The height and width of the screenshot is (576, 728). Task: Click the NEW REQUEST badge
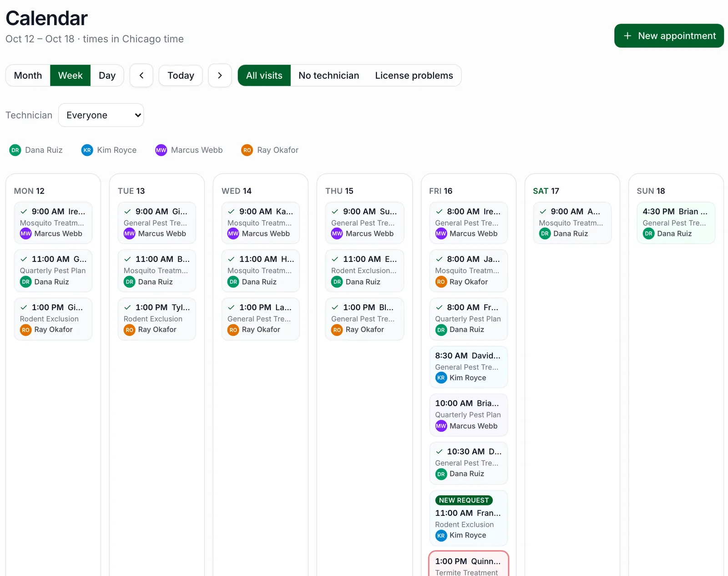pyautogui.click(x=464, y=500)
